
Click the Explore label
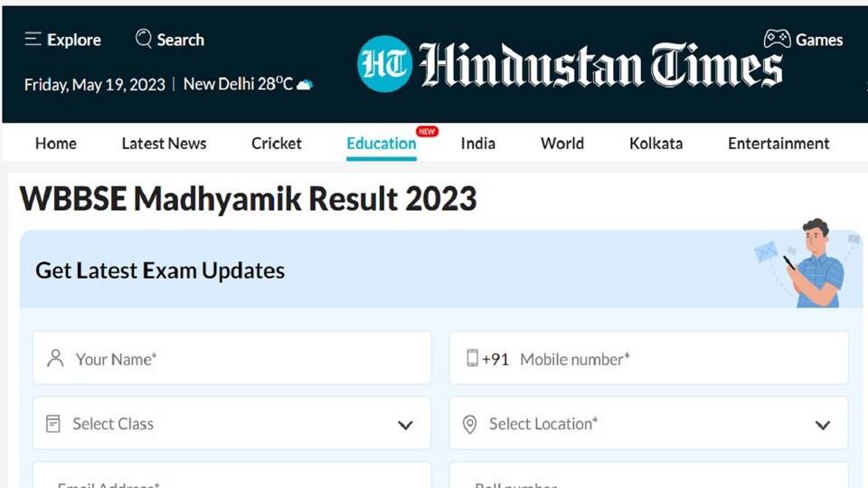click(x=74, y=40)
